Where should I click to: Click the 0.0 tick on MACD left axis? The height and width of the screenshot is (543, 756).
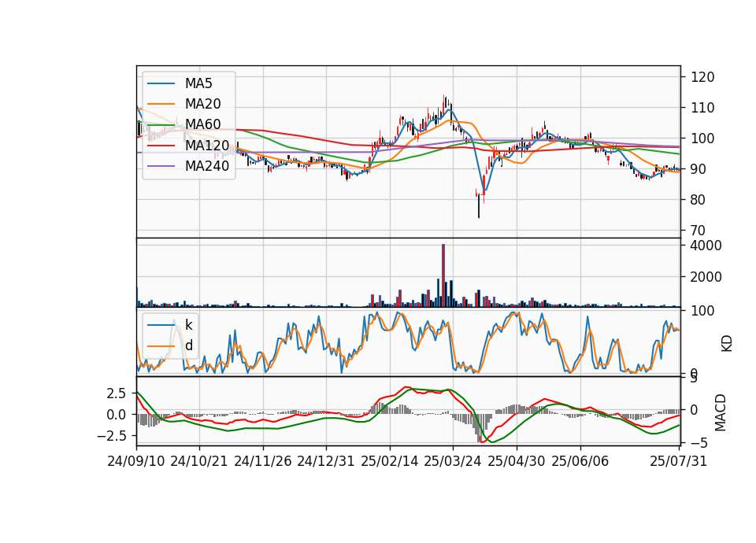117,415
